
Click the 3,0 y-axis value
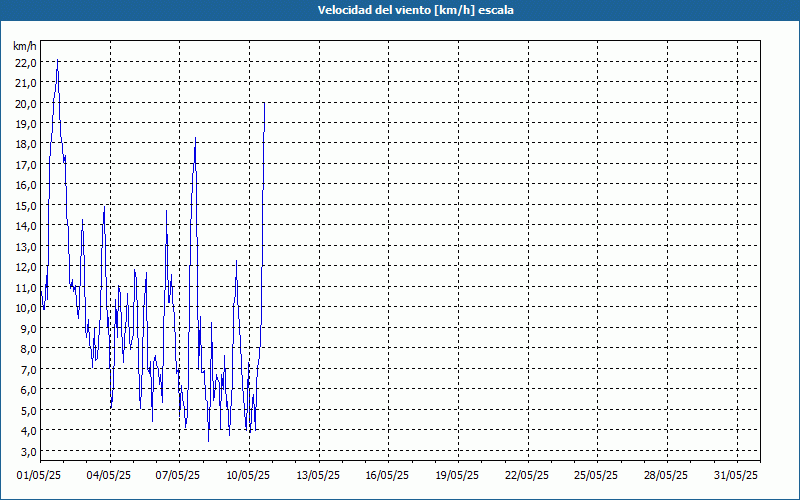click(28, 451)
